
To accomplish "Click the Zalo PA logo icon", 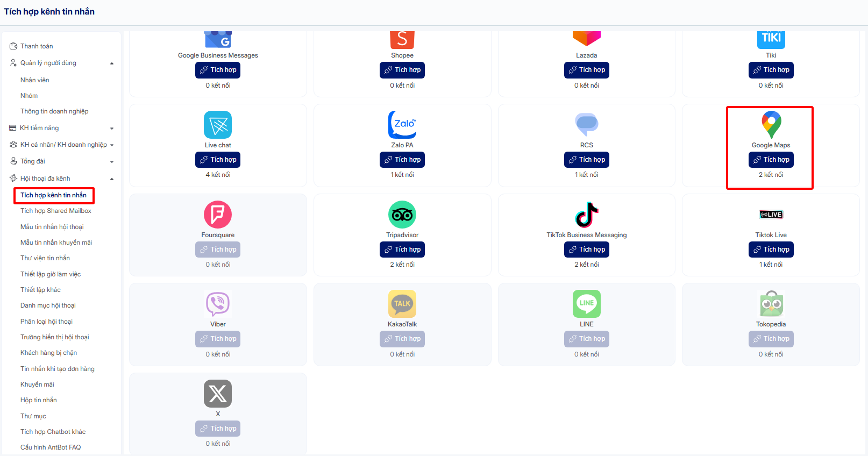I will [402, 125].
